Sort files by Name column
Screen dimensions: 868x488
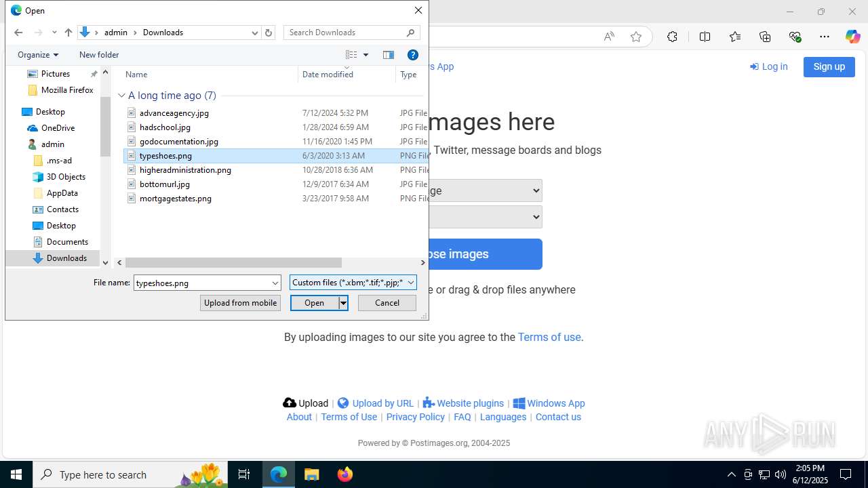click(136, 75)
